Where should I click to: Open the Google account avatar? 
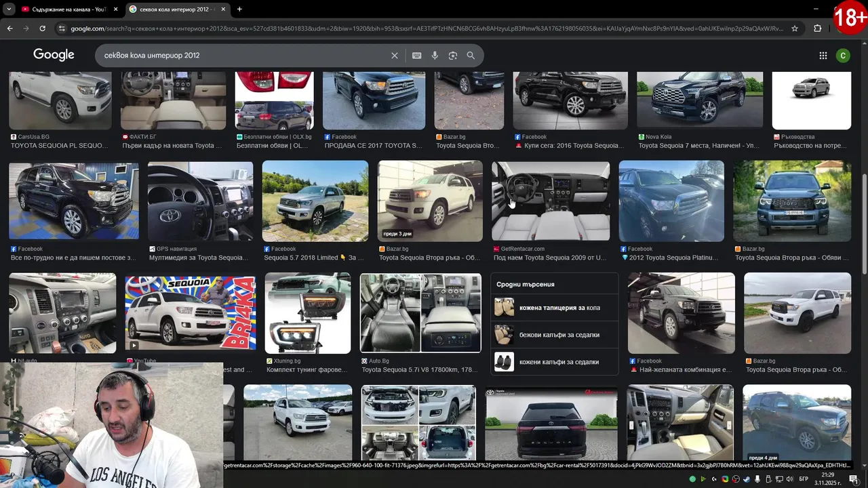pos(843,56)
